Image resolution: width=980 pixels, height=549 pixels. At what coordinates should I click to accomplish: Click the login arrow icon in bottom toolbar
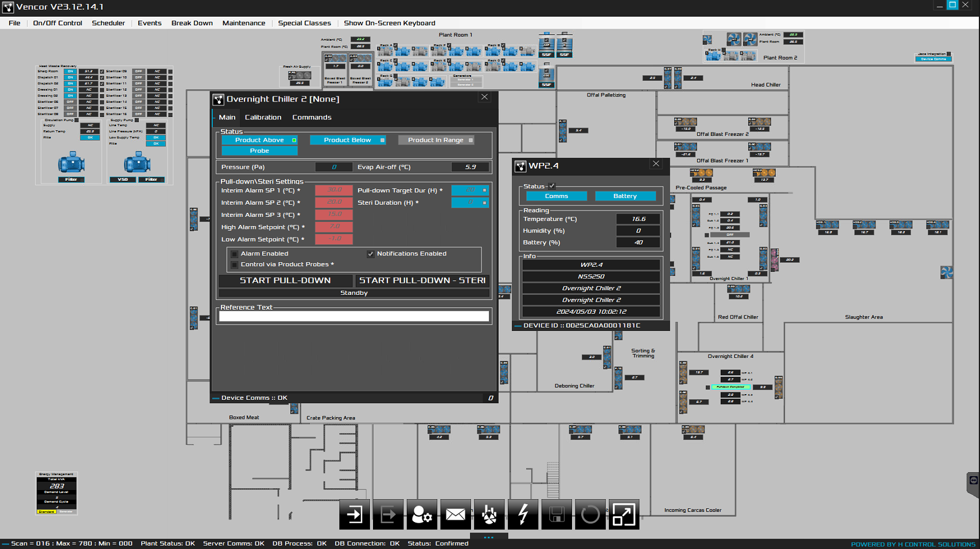point(355,515)
